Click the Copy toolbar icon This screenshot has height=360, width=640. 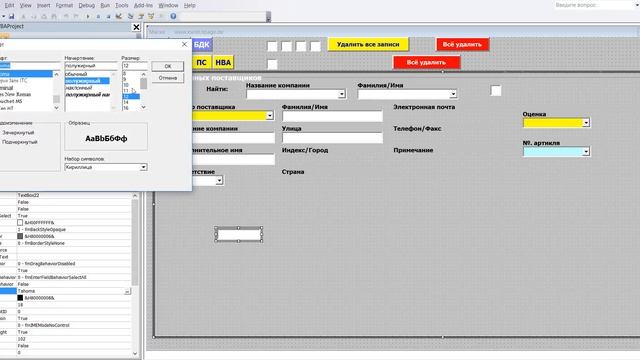[x=33, y=16]
